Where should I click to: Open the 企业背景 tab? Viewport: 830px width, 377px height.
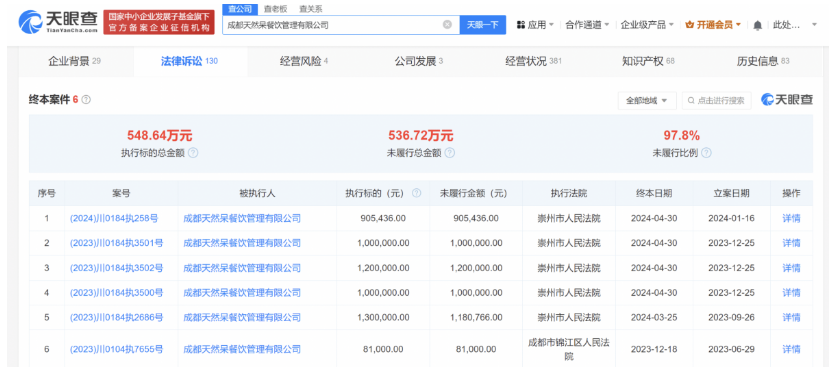(x=75, y=61)
